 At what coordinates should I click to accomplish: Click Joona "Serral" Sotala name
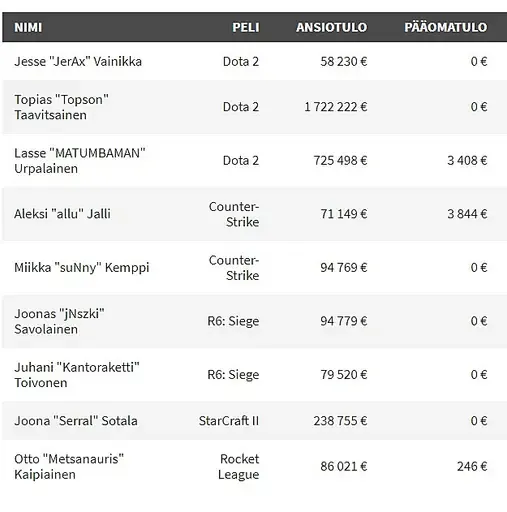[76, 421]
